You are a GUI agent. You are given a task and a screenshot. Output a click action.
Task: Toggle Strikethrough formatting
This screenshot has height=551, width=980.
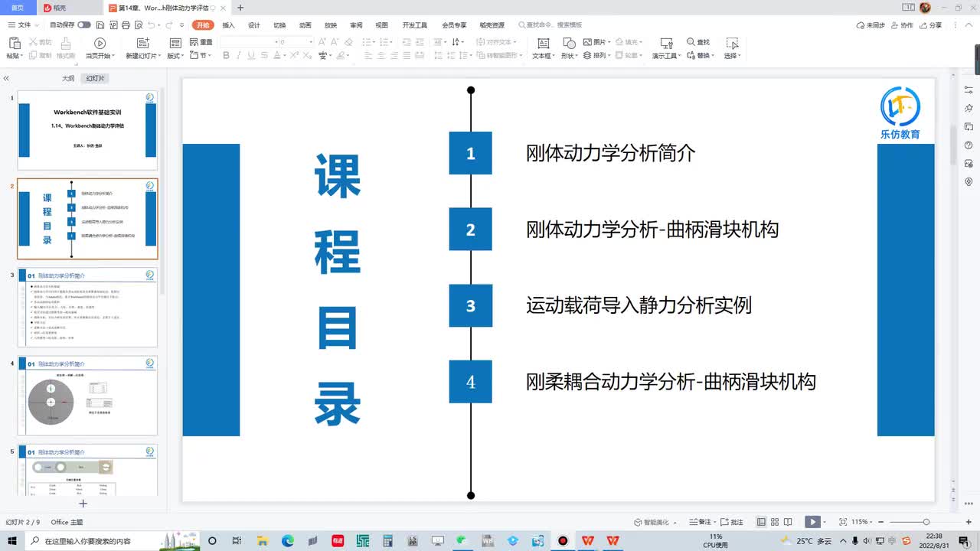tap(264, 55)
